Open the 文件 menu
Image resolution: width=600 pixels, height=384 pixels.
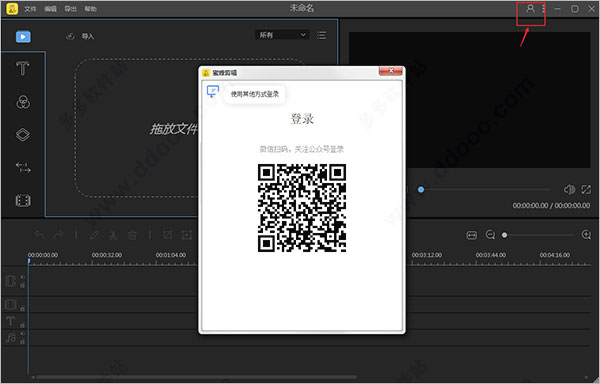(30, 8)
